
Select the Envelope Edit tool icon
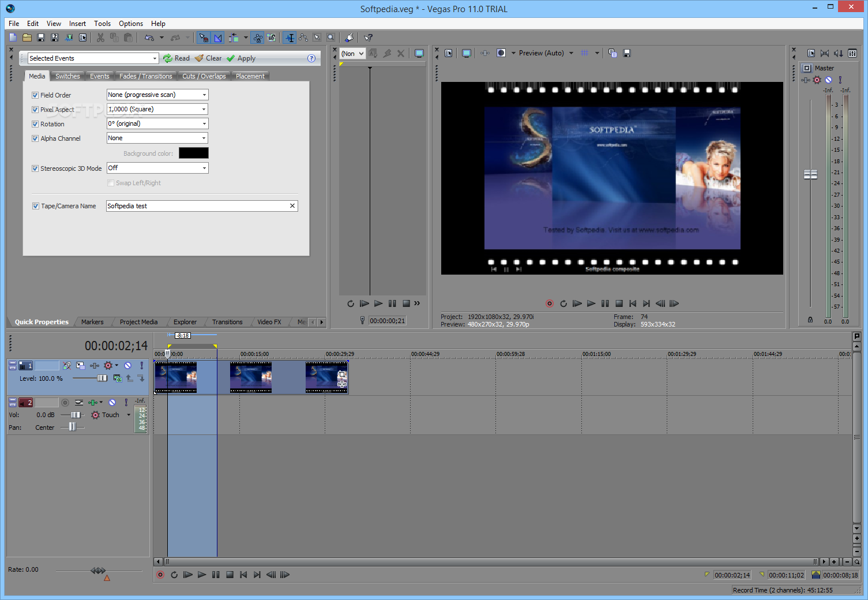coord(303,37)
